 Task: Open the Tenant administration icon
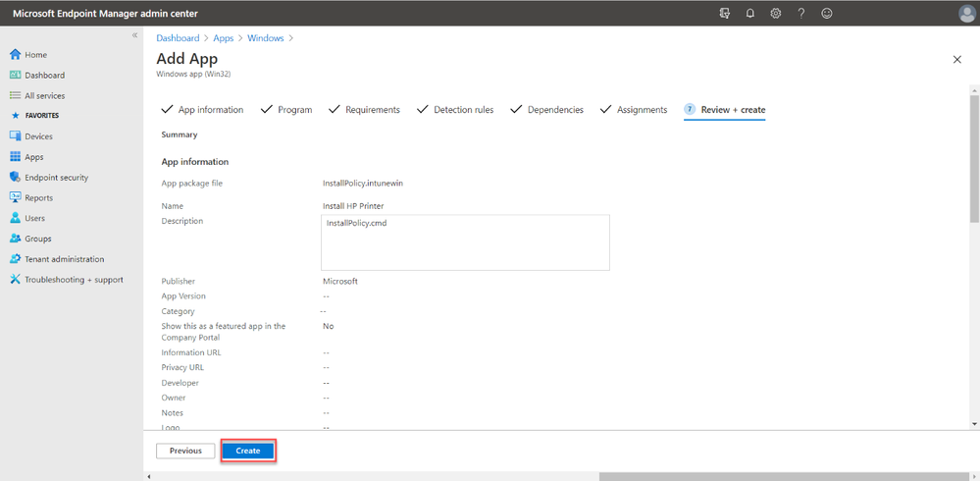[x=16, y=259]
